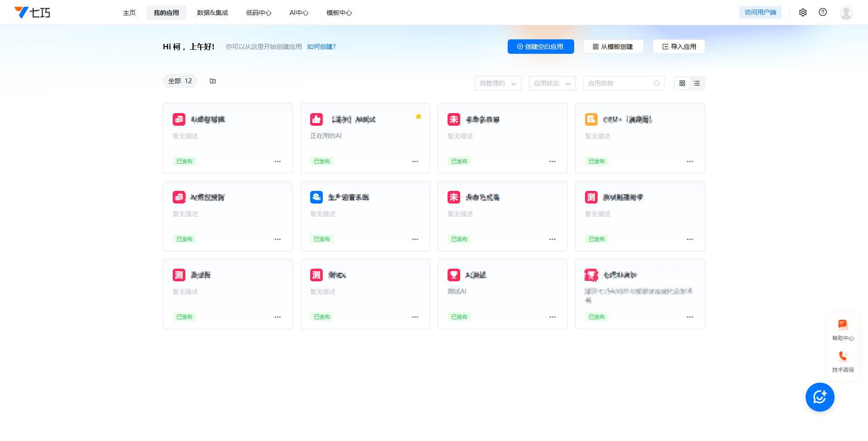Open more options on 正在用的AI card
The width and height of the screenshot is (868, 441).
point(415,161)
